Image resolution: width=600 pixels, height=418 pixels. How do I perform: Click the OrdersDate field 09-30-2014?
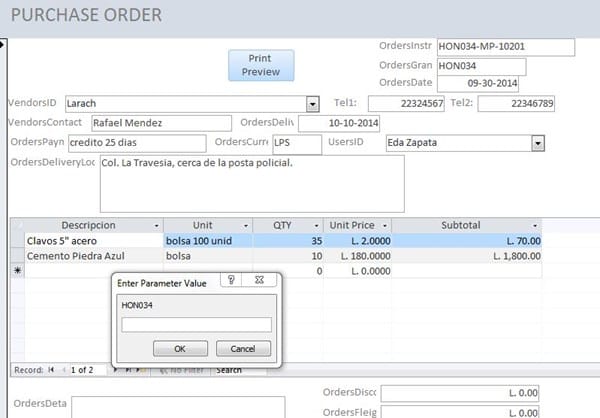point(478,83)
